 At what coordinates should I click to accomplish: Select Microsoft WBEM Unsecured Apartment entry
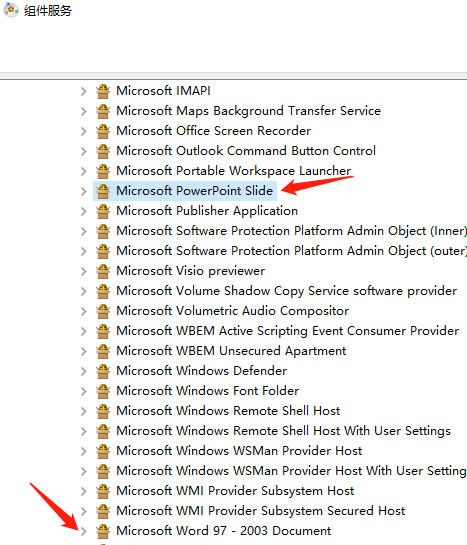[231, 351]
